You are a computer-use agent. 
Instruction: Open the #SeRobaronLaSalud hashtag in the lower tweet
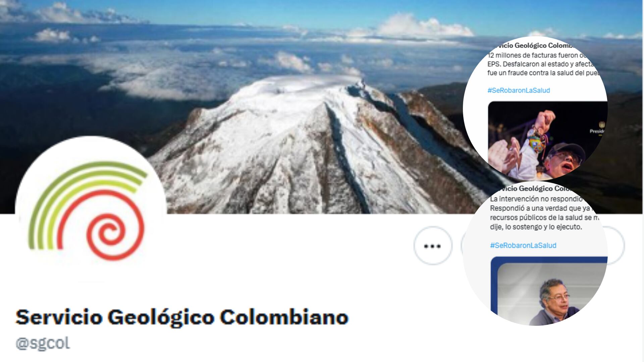pyautogui.click(x=523, y=245)
